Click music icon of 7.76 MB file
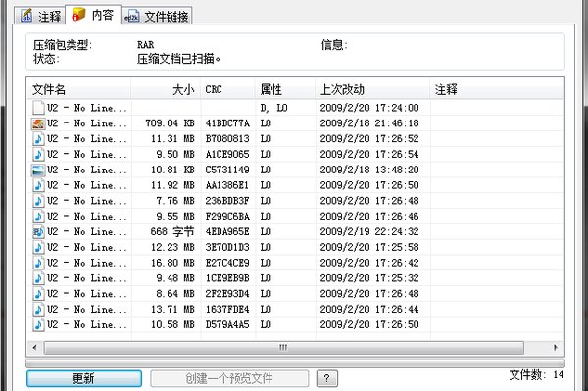Image resolution: width=588 pixels, height=391 pixels. [x=38, y=201]
